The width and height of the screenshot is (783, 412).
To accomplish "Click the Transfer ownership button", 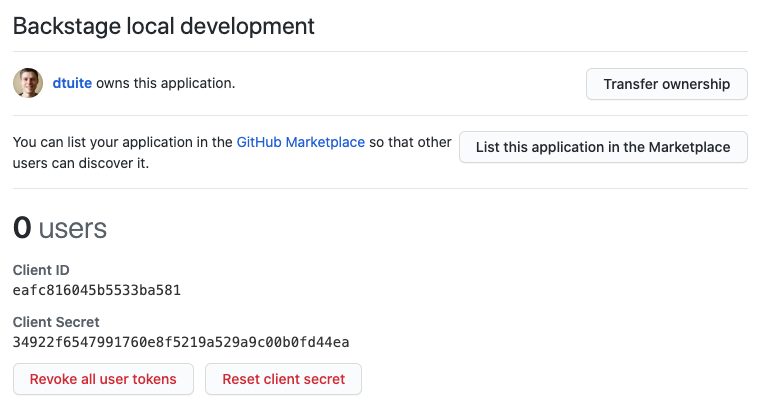I will [667, 84].
